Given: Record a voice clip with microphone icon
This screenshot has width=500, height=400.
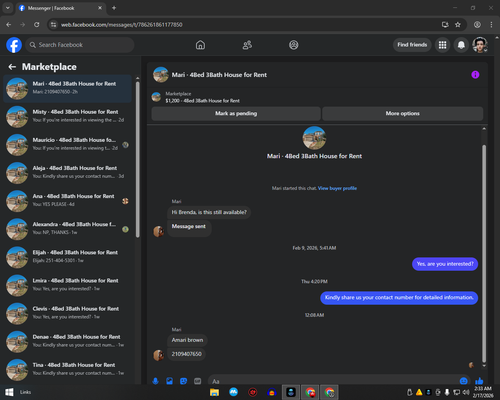Looking at the screenshot, I should (x=155, y=381).
